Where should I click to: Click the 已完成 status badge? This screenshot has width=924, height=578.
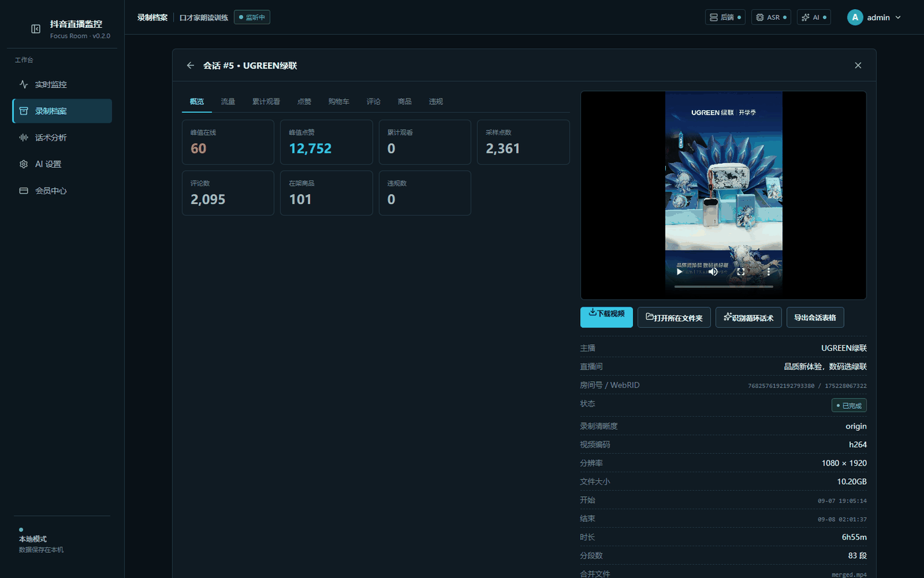[849, 406]
